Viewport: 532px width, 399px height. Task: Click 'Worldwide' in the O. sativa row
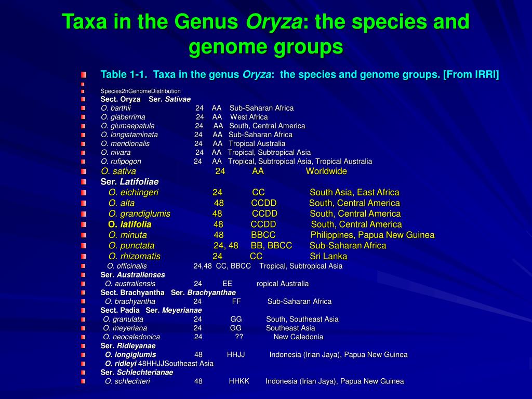326,171
